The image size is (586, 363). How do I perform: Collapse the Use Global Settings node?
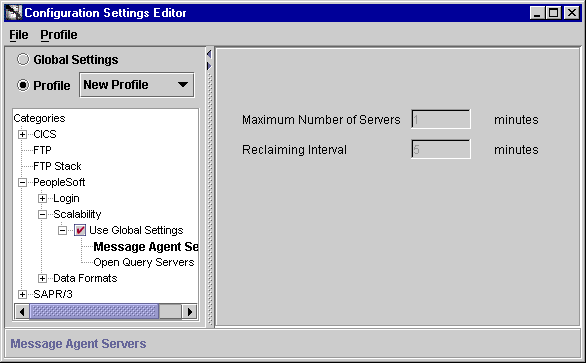(62, 230)
